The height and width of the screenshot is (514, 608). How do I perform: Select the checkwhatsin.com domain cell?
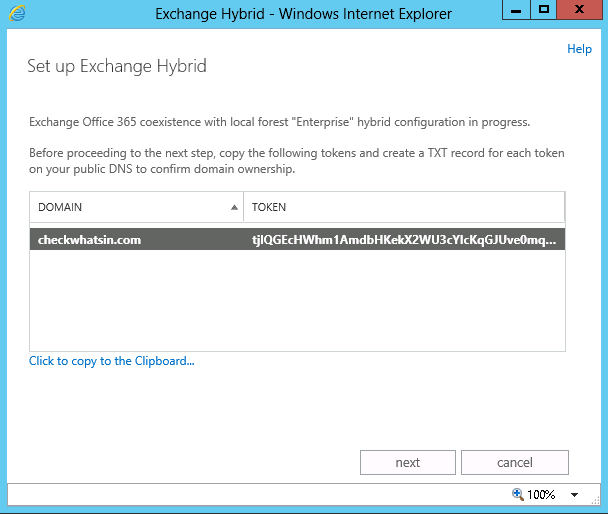coord(90,240)
